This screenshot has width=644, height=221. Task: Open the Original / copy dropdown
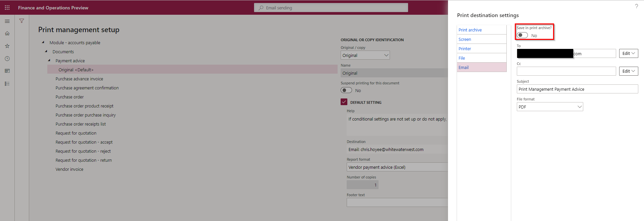coord(365,55)
